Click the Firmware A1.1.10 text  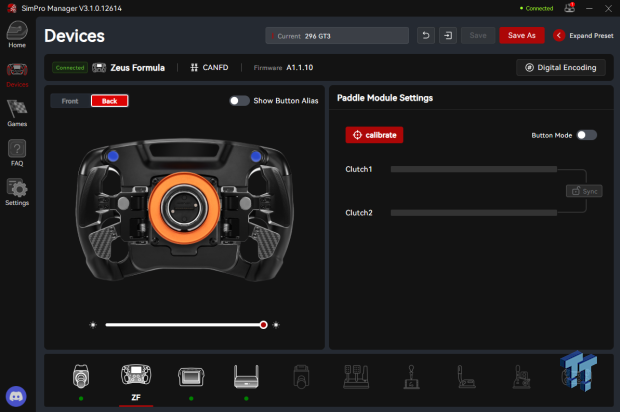(x=283, y=68)
